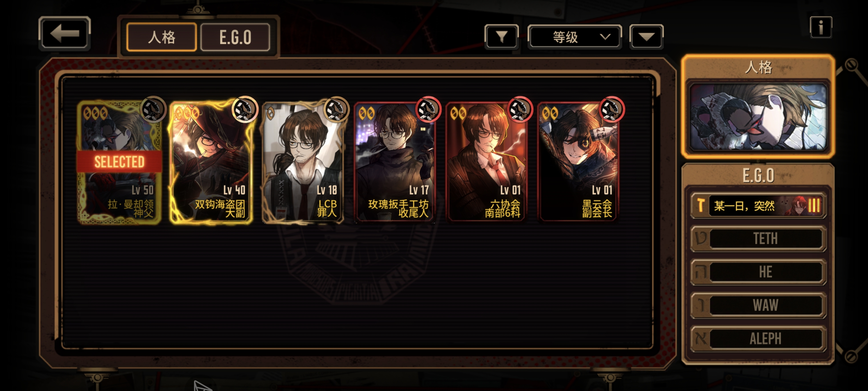868x391 pixels.
Task: Click the emblem badge on the 黑云会 副会长 card
Action: (x=612, y=109)
